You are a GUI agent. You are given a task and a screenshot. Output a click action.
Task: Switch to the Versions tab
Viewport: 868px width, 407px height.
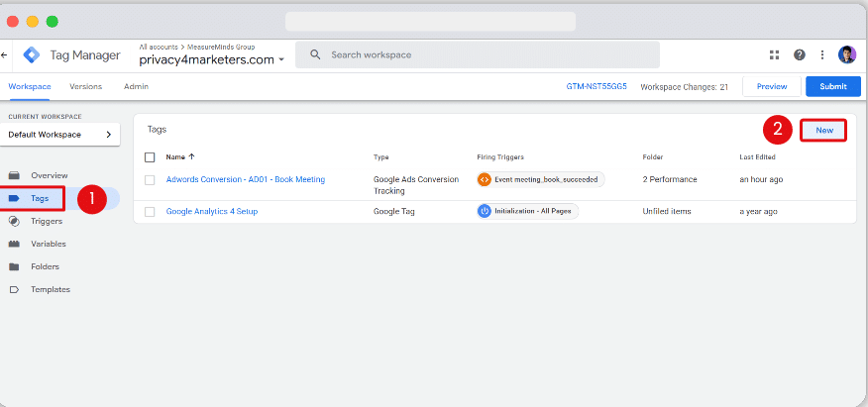[86, 87]
